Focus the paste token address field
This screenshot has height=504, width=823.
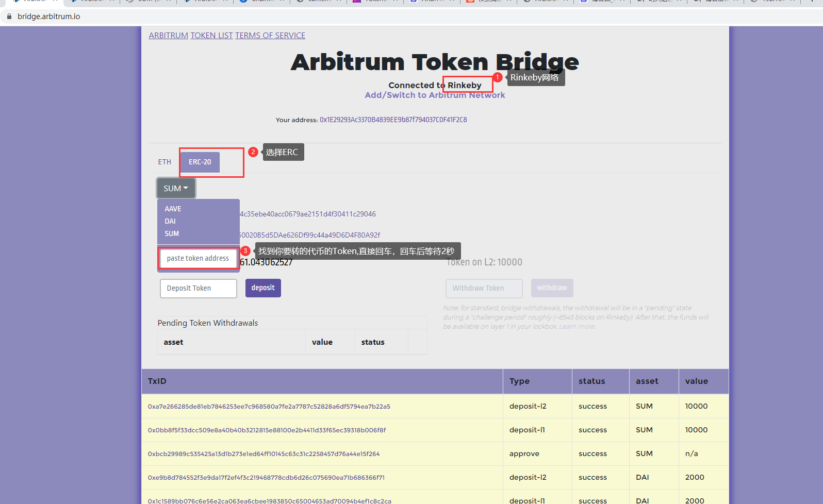point(198,258)
